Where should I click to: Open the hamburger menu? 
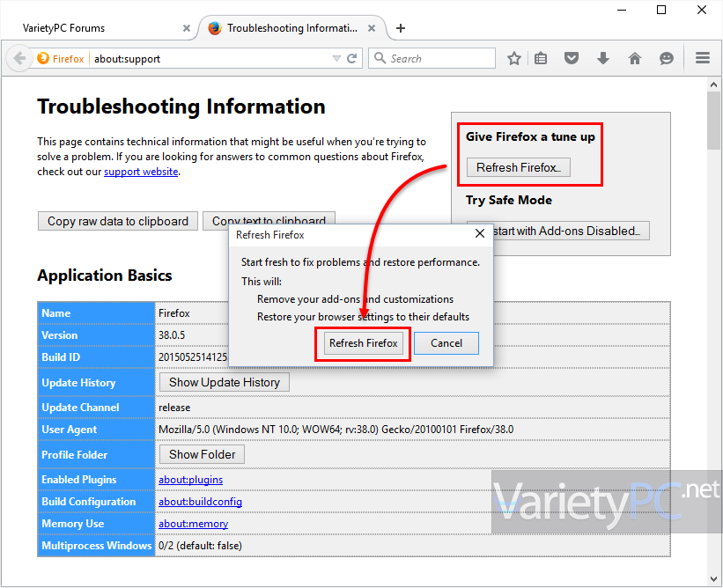point(703,57)
